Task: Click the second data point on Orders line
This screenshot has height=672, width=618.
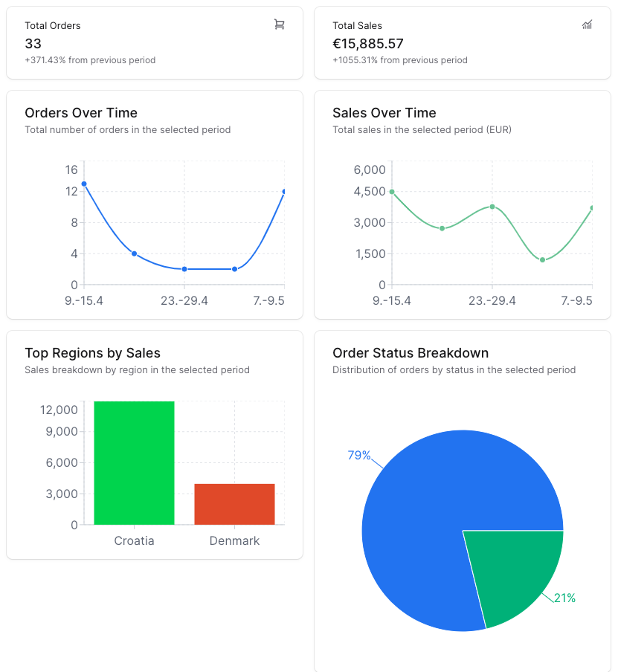Action: pyautogui.click(x=135, y=253)
